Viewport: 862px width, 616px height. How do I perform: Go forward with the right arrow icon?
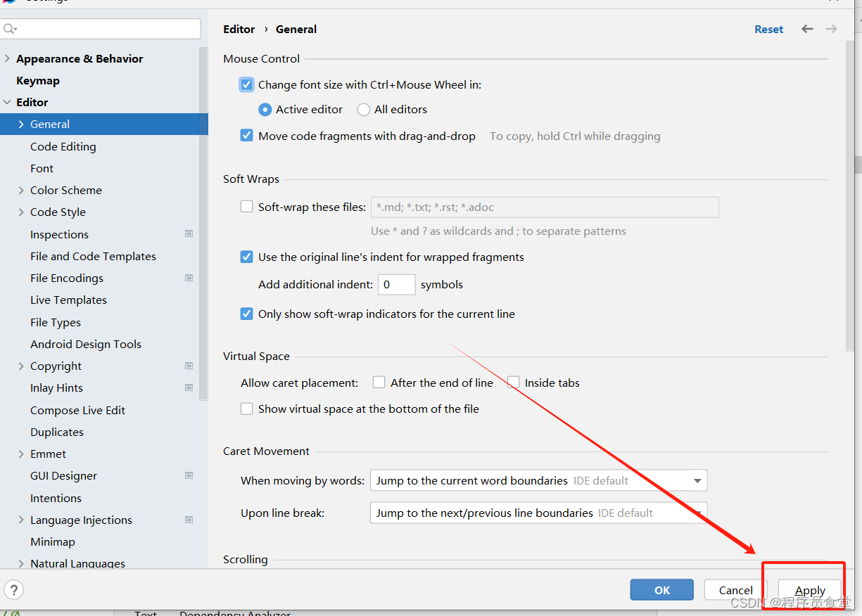click(831, 29)
